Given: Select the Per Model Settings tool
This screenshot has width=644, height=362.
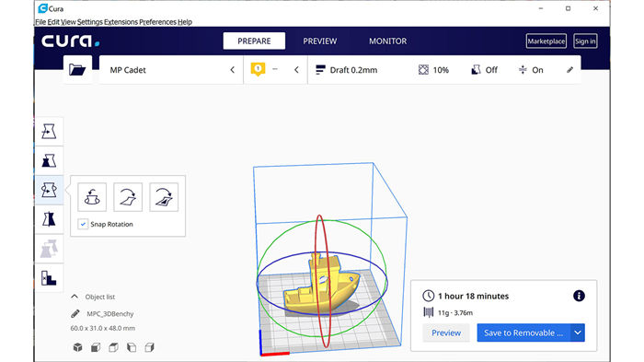Looking at the screenshot, I should 49,249.
